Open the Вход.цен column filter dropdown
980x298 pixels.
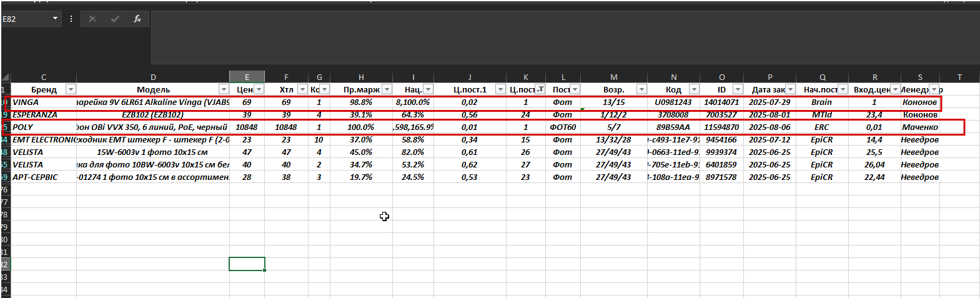(x=895, y=89)
